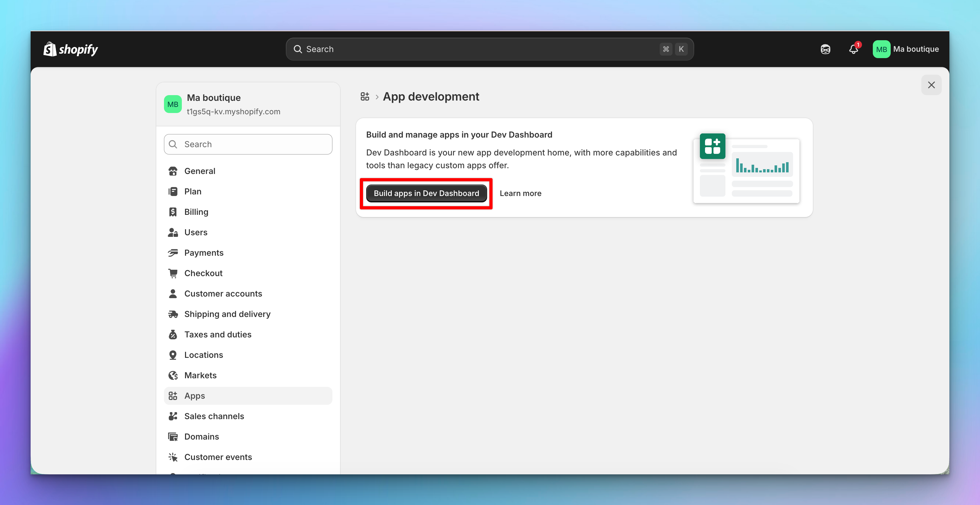
Task: Click the magnifier icon in the sidebar search
Action: pyautogui.click(x=173, y=144)
